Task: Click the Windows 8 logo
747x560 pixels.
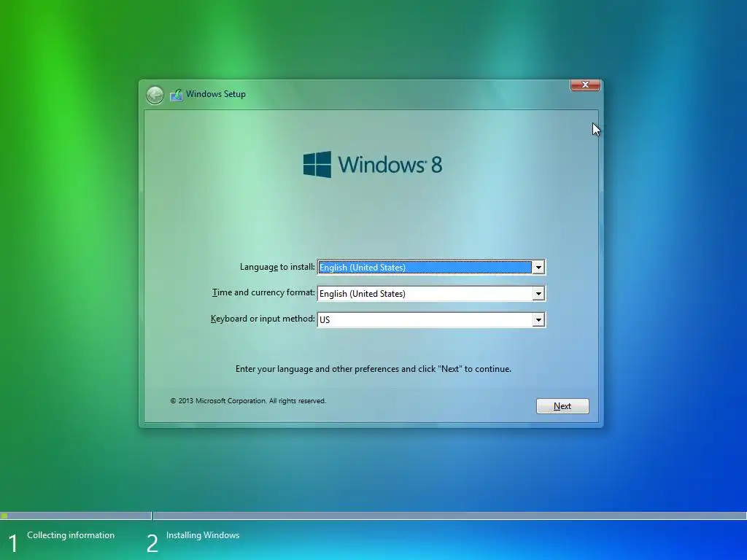Action: click(x=373, y=164)
